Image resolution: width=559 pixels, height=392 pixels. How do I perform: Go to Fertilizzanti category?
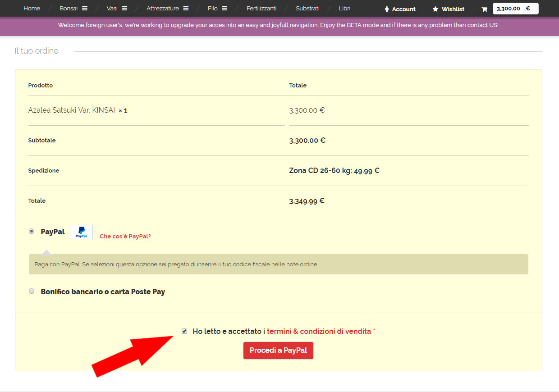point(261,8)
